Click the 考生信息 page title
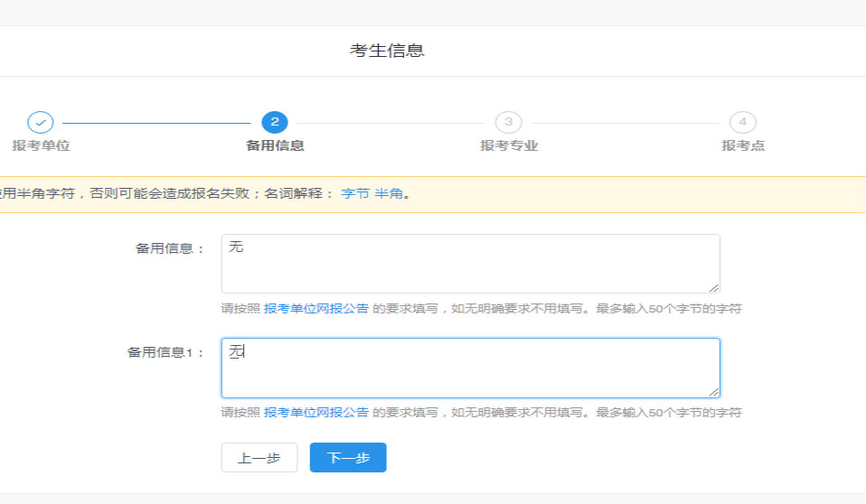The width and height of the screenshot is (866, 504). tap(387, 51)
